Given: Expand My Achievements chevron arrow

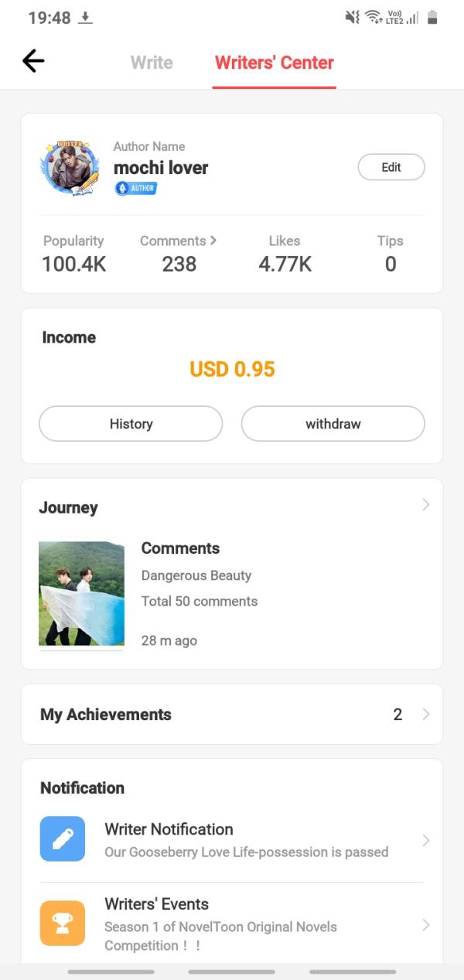Looking at the screenshot, I should pos(425,714).
